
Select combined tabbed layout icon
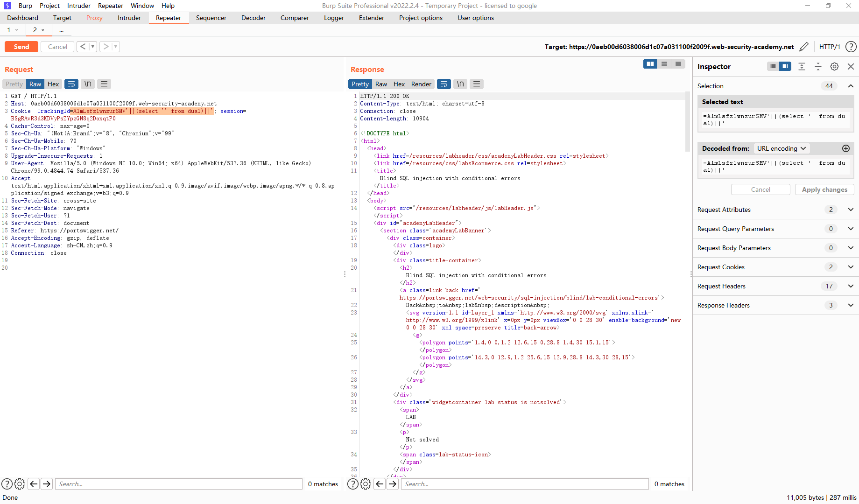pos(678,64)
